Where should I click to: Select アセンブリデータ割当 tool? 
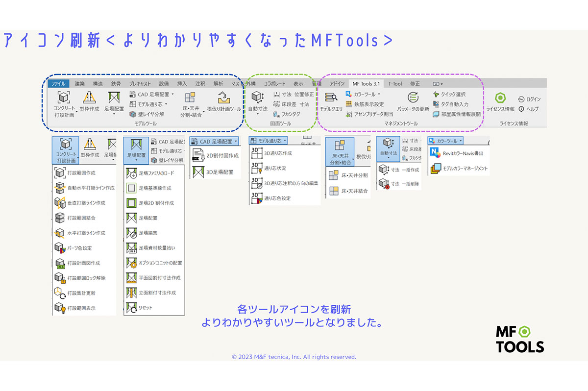(369, 114)
